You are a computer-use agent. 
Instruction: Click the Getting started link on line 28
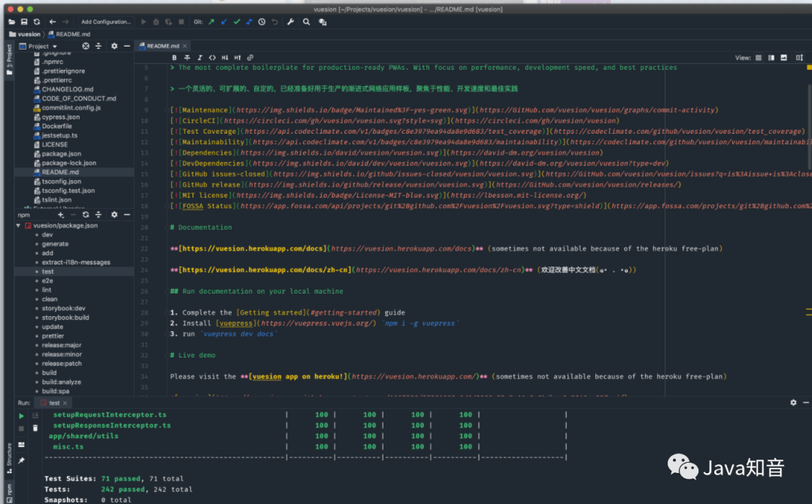pos(272,312)
